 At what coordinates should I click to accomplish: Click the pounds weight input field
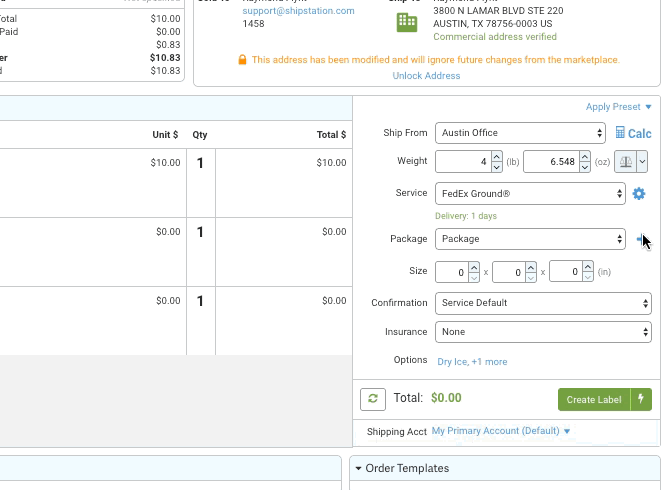click(x=463, y=162)
